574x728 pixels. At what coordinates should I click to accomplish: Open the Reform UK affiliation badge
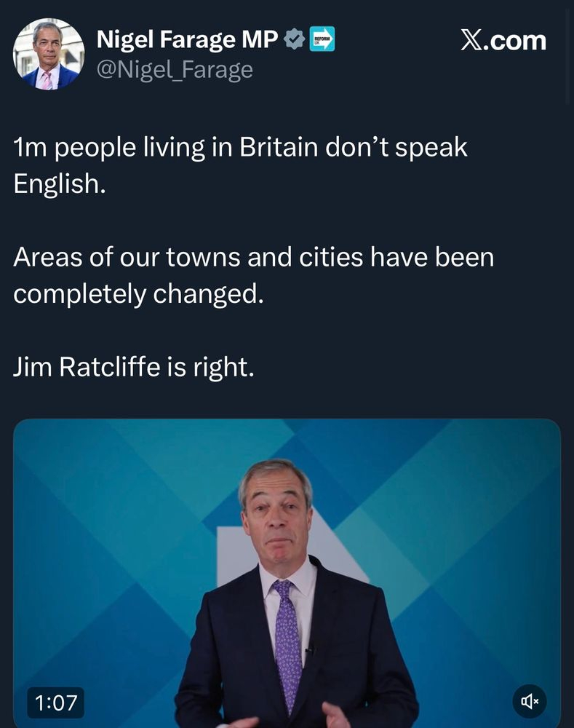322,39
